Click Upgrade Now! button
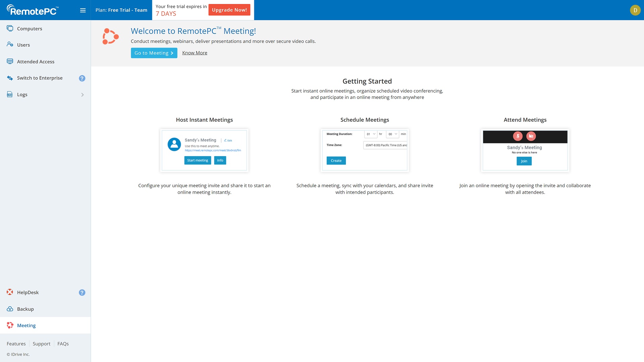 (x=229, y=10)
